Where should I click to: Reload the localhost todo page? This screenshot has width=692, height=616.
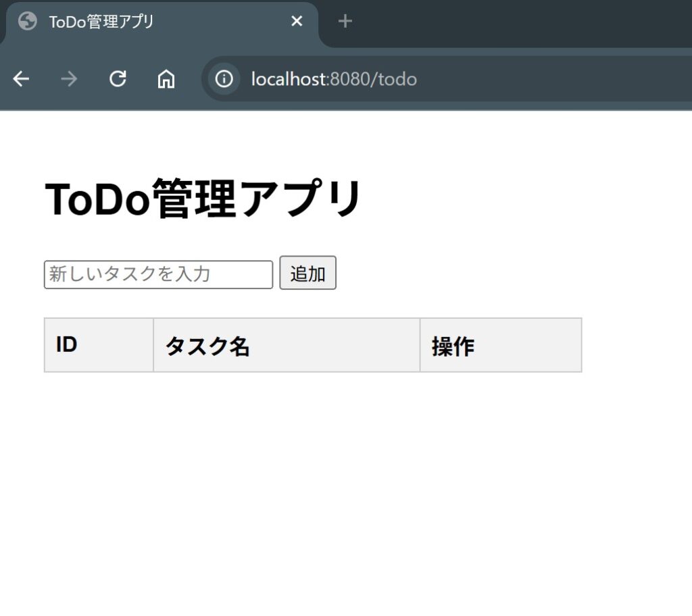(x=118, y=79)
